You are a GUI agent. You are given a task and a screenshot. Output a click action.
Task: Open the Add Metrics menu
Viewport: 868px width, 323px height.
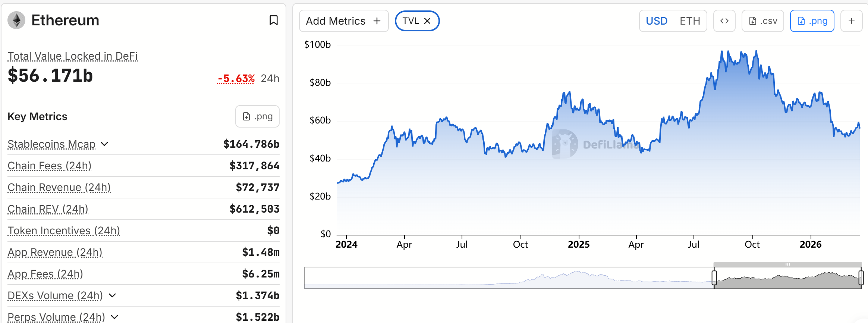tap(343, 21)
